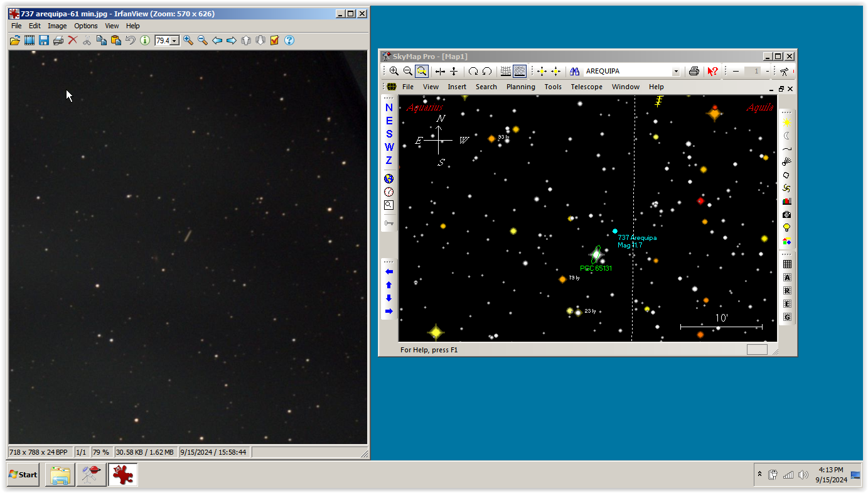Toggle the A grid button in SkyMap
The width and height of the screenshot is (868, 493).
[x=787, y=278]
